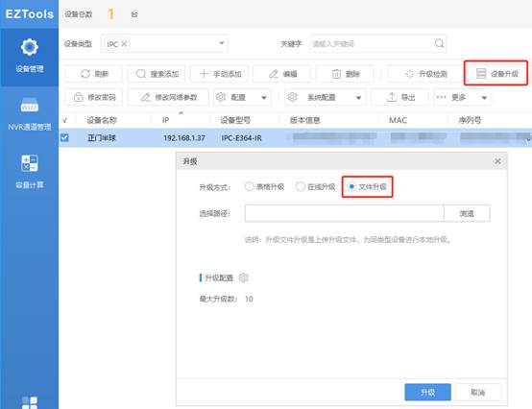This screenshot has width=532, height=409.
Task: Click the 搜索添加 search-add button
Action: (x=157, y=74)
